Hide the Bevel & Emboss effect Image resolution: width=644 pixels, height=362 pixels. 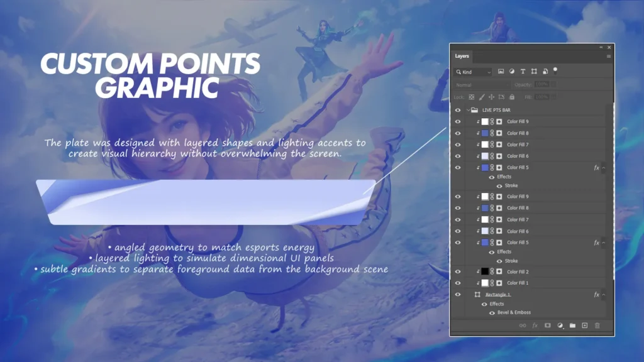click(492, 312)
